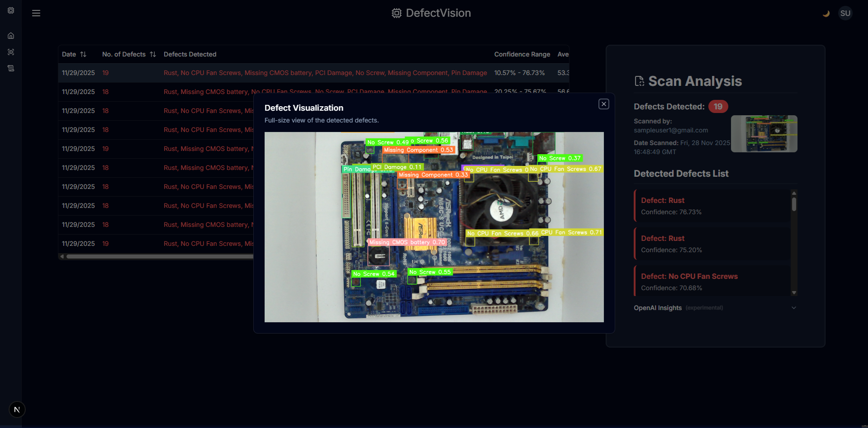
Task: Click the Next.js N badge icon
Action: click(x=17, y=409)
